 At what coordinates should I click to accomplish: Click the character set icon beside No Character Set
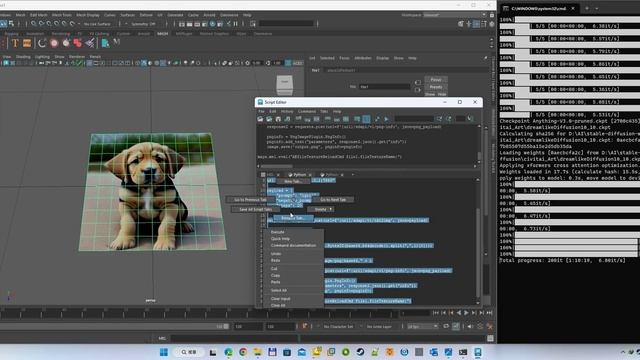(305, 326)
